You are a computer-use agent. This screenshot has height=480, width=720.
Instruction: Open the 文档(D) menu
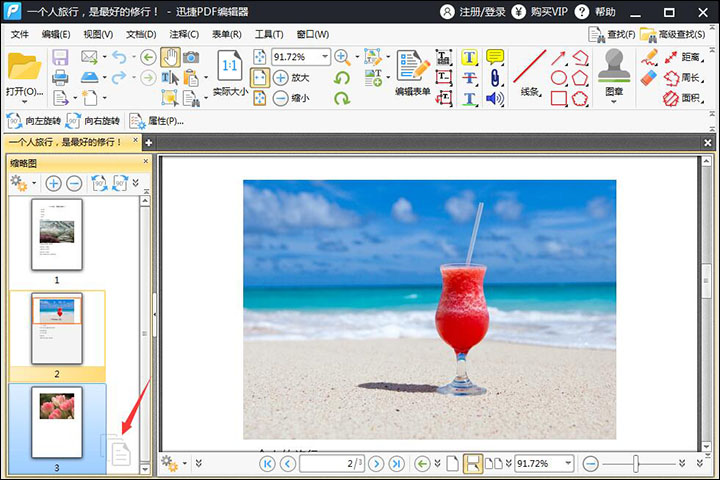pyautogui.click(x=141, y=34)
